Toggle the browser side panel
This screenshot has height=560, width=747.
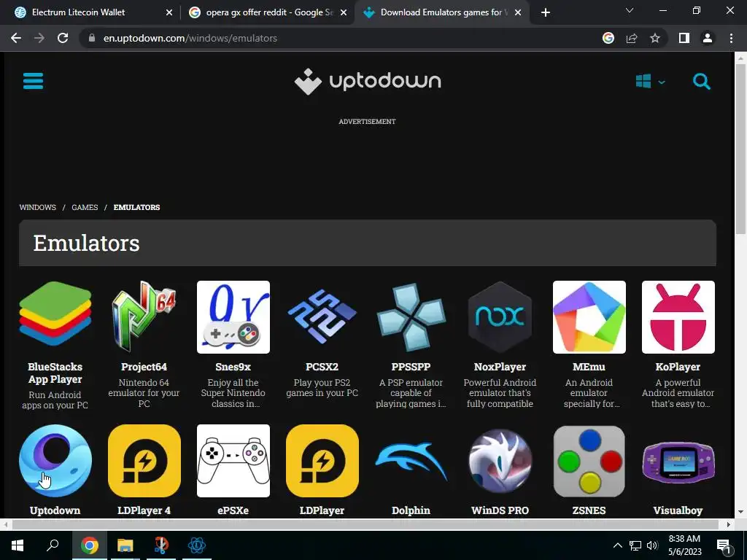click(684, 38)
